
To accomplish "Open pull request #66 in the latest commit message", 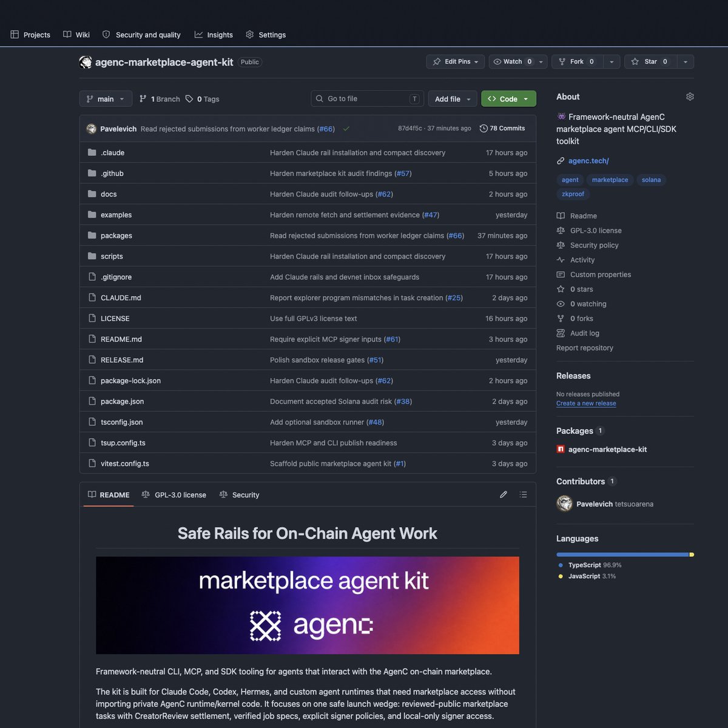I will (326, 129).
